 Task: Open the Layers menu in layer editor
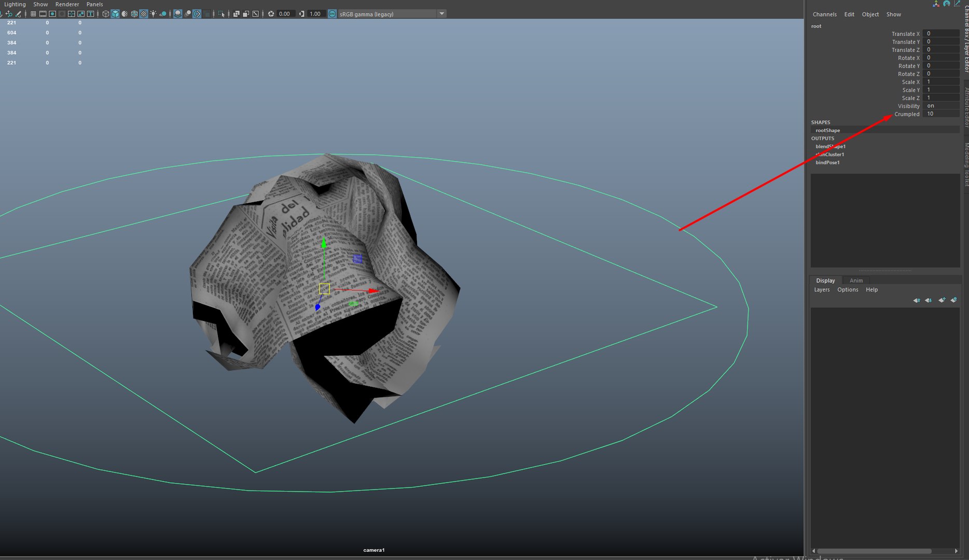(x=822, y=290)
